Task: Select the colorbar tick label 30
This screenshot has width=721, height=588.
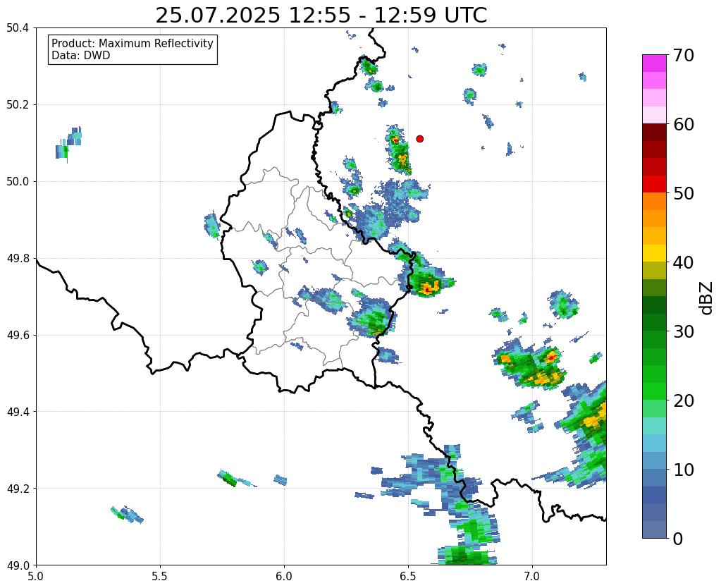Action: point(683,331)
